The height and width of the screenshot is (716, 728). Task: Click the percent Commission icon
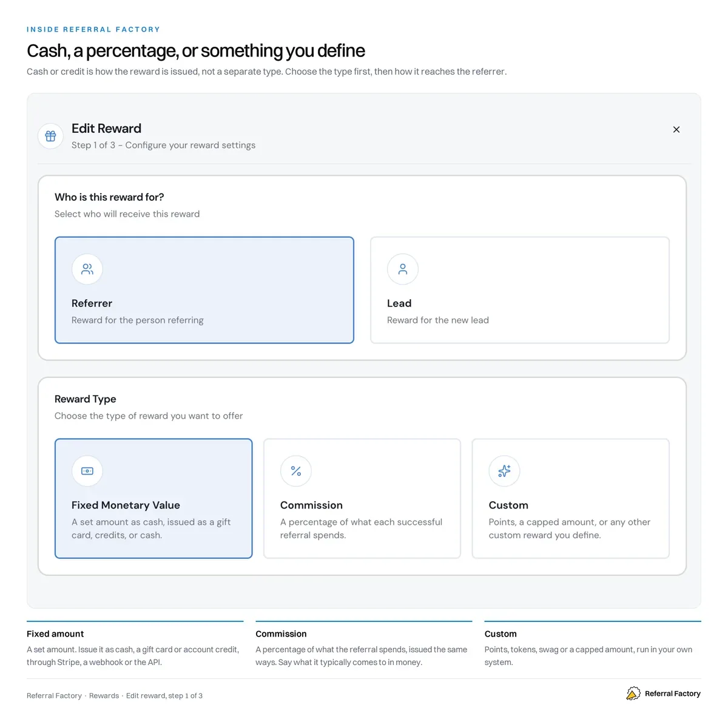coord(296,471)
